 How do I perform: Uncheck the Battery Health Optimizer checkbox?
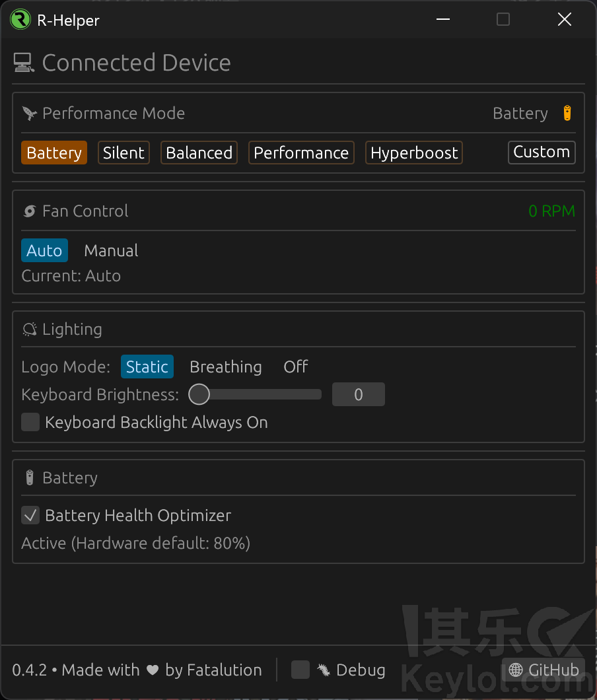pyautogui.click(x=30, y=515)
